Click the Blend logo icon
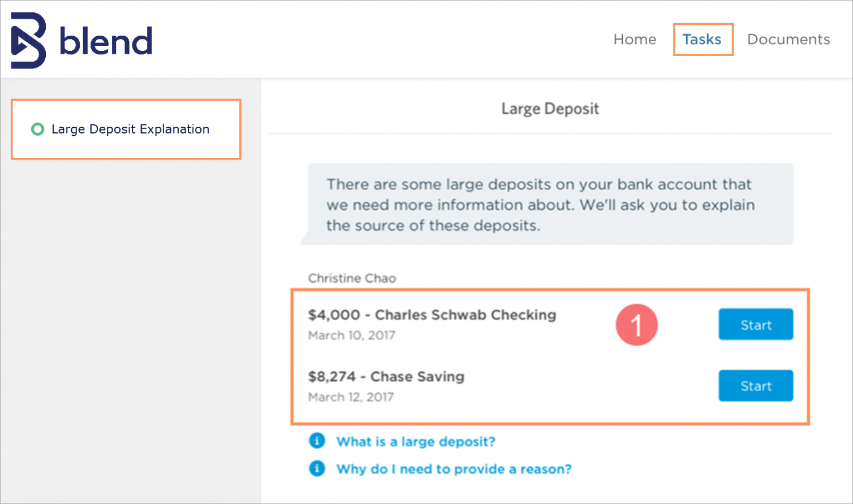 [x=28, y=40]
